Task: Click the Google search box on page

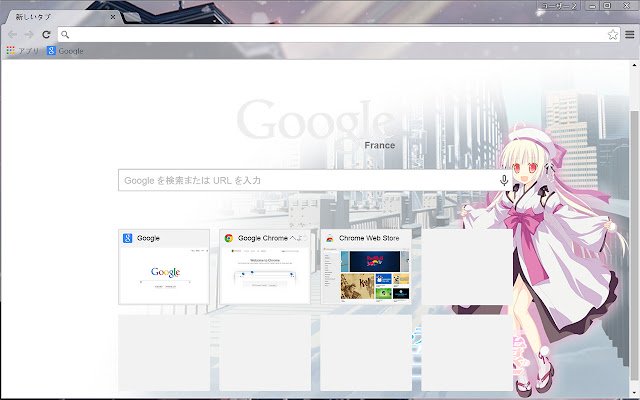Action: [x=314, y=180]
